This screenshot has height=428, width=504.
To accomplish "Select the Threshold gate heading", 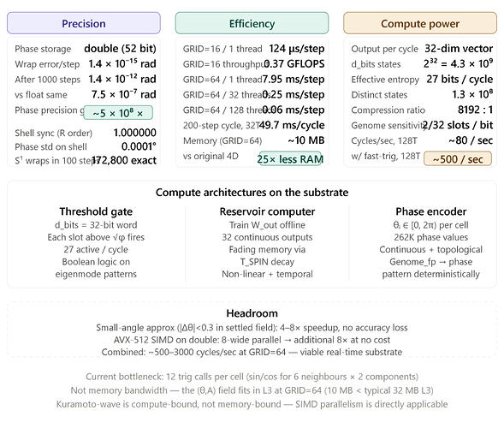I will [x=96, y=211].
